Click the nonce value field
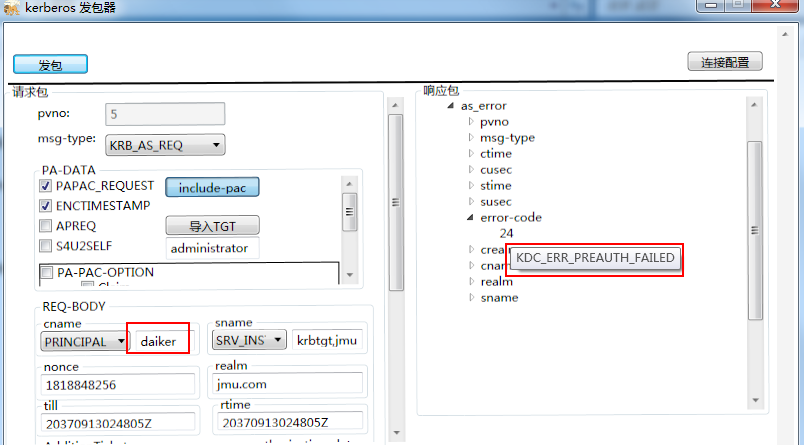The image size is (804, 445). [117, 385]
